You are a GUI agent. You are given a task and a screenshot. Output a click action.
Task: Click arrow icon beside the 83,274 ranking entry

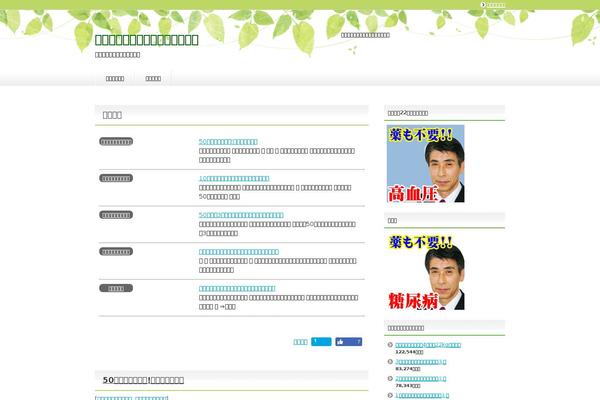pyautogui.click(x=390, y=362)
